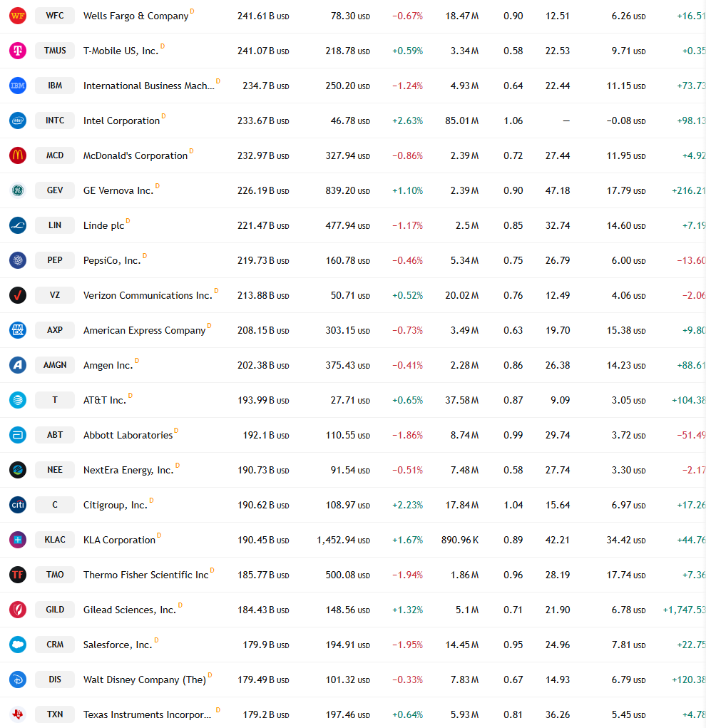The image size is (706, 728).
Task: Open the WFC ticker symbol
Action: click(x=55, y=16)
